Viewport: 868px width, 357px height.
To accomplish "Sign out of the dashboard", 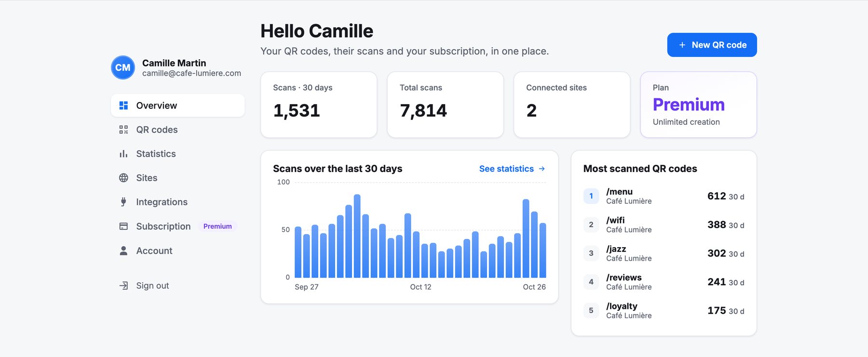I will click(x=177, y=286).
